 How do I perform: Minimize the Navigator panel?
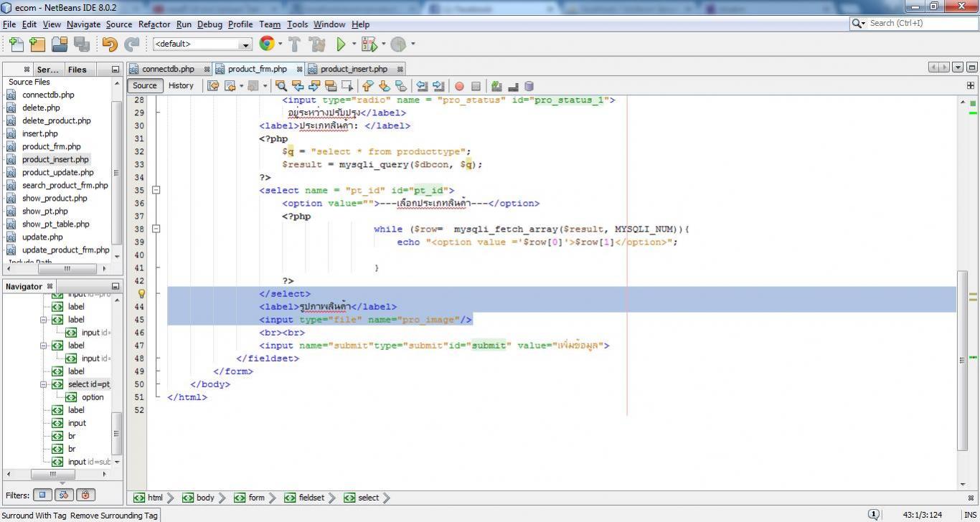[x=115, y=286]
